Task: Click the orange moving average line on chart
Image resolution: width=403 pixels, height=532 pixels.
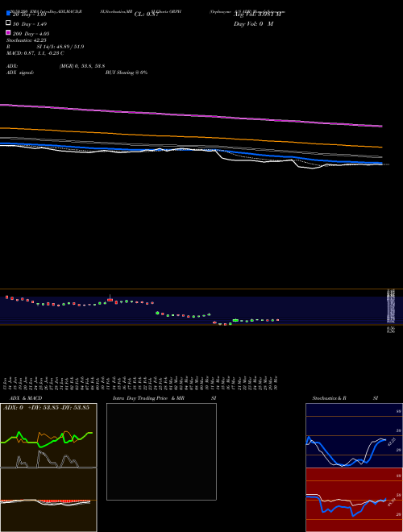Action: 190,136
